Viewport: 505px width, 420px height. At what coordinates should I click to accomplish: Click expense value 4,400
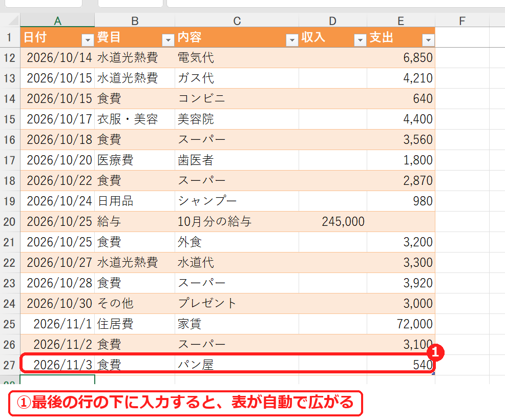coord(401,119)
